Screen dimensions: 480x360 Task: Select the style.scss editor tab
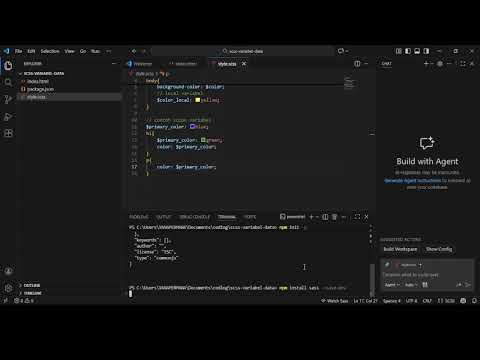point(227,63)
